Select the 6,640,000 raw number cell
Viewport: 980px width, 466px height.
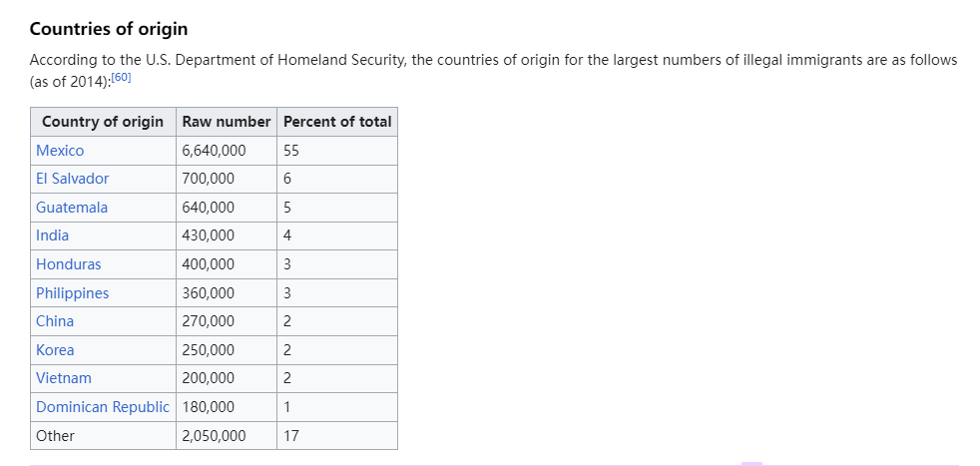tap(227, 151)
